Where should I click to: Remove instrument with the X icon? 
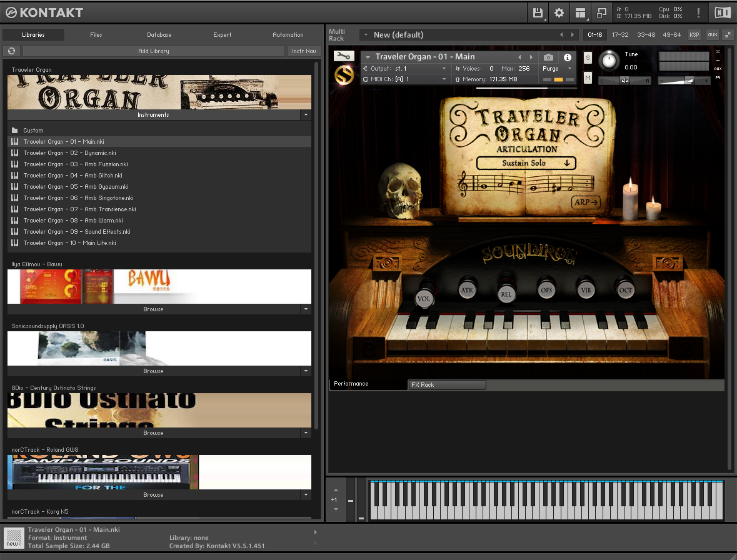coord(718,52)
